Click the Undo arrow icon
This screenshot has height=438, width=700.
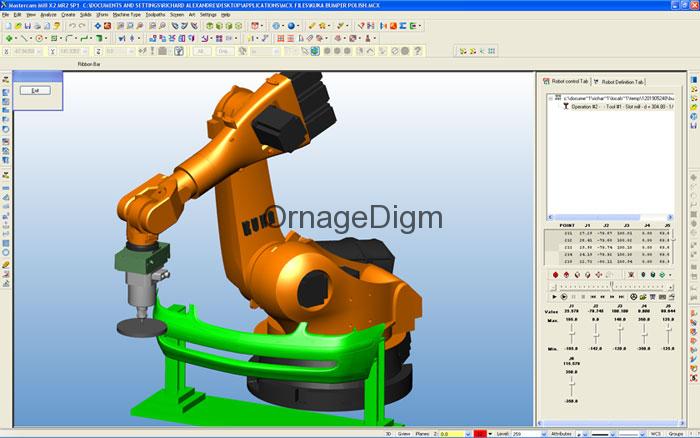pyautogui.click(x=72, y=26)
